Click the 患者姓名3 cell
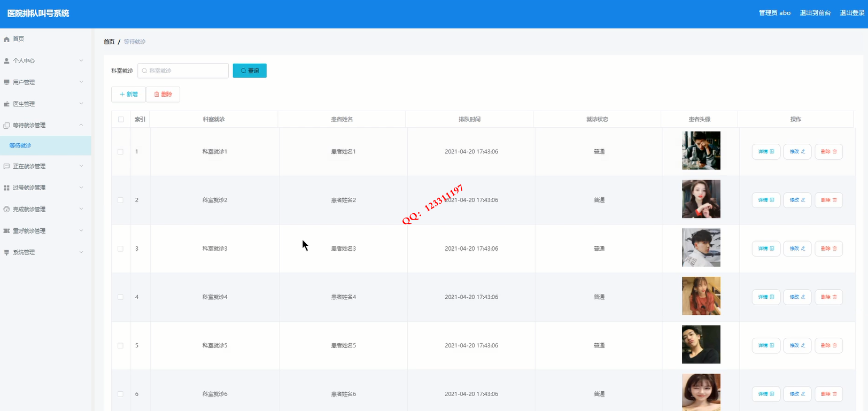Viewport: 868px width, 411px height. coord(343,249)
